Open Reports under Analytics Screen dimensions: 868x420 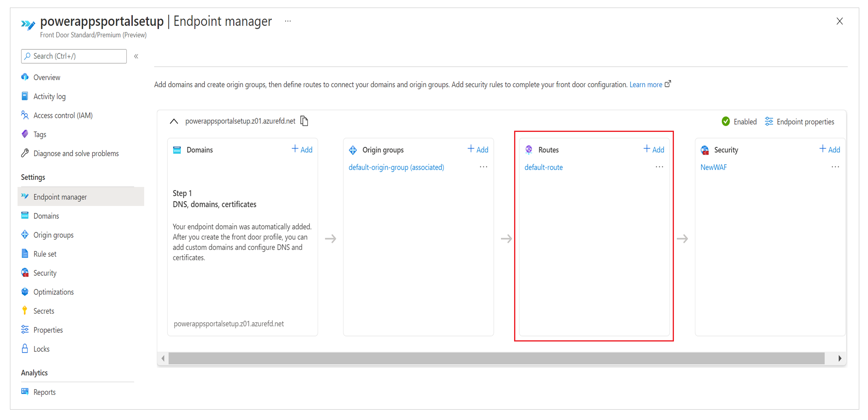tap(44, 392)
